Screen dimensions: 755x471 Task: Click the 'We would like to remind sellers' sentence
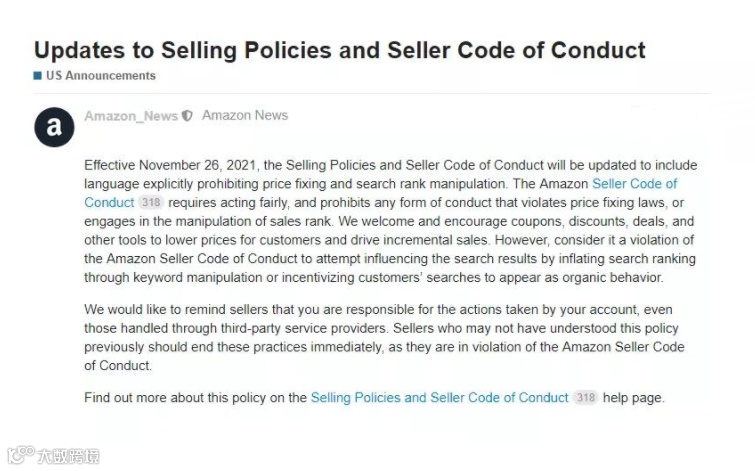click(x=230, y=309)
